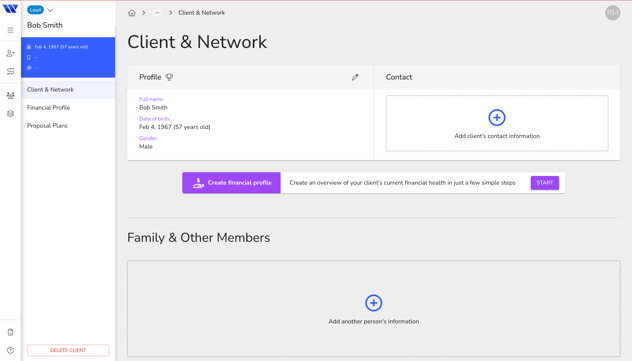632x361 pixels.
Task: Click the birthday icon in blue card
Action: [29, 47]
